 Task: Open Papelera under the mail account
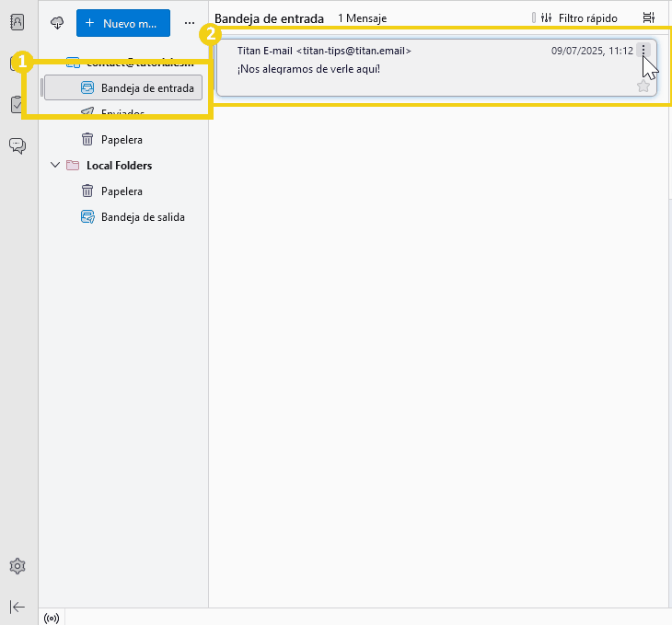tap(122, 140)
